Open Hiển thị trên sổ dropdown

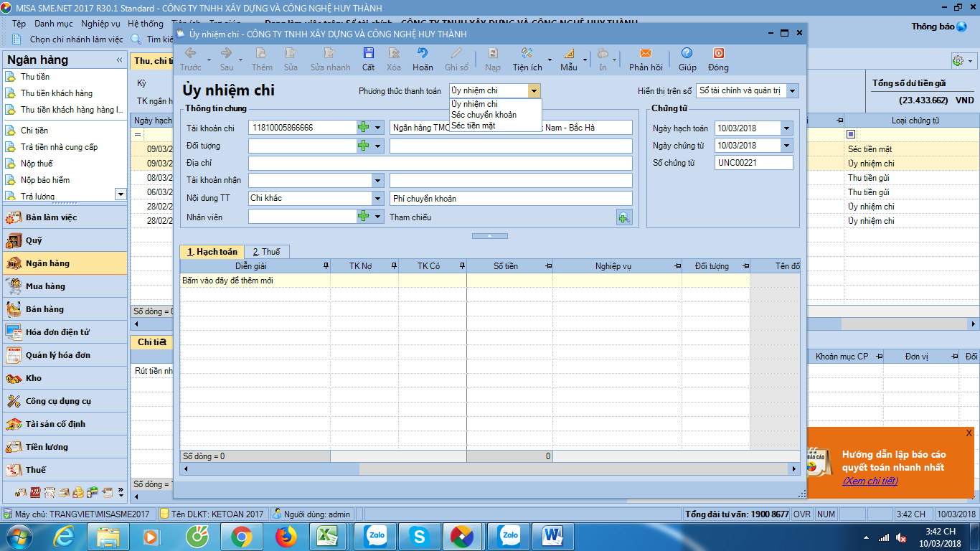792,91
